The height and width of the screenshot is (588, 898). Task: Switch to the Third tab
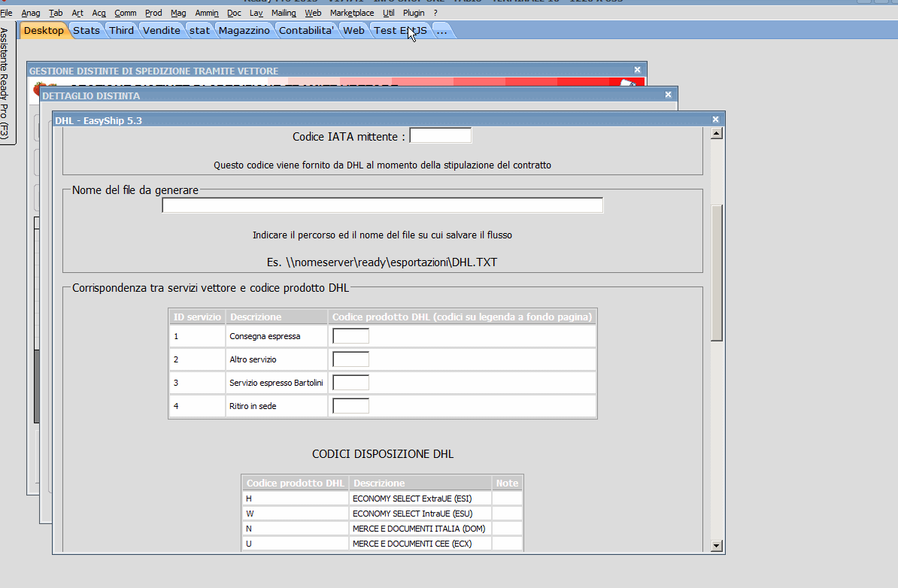point(121,30)
